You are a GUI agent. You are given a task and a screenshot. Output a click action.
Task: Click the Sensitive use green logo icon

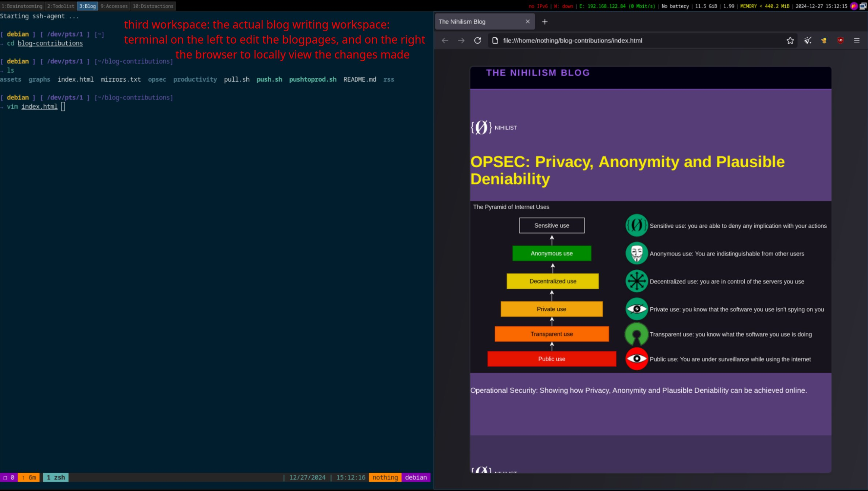(x=636, y=225)
